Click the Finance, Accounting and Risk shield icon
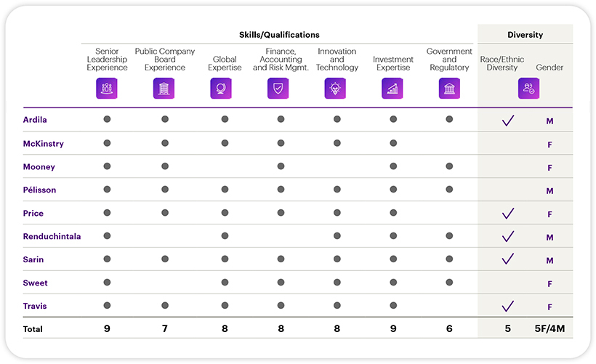 click(x=278, y=89)
